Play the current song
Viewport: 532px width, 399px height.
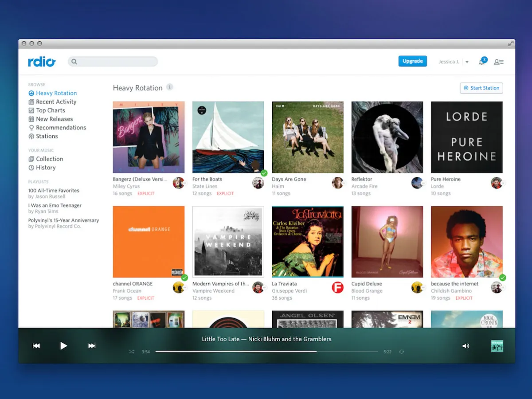point(64,346)
